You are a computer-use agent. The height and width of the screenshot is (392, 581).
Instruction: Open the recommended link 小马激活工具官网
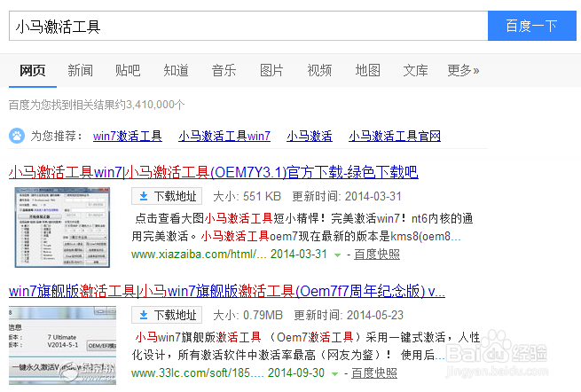[x=395, y=136]
